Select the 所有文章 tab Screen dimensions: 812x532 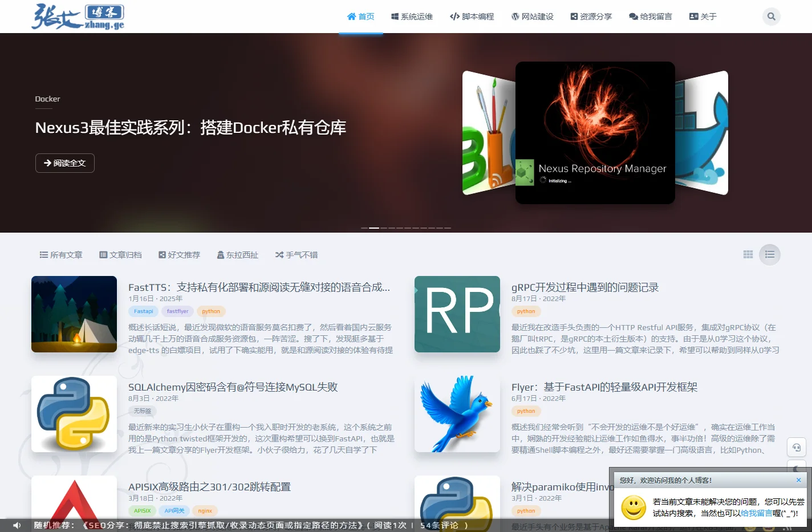[x=61, y=255]
